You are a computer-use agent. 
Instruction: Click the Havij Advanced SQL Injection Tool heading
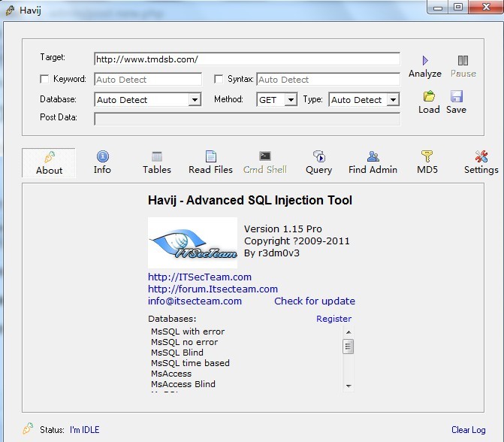coord(250,200)
